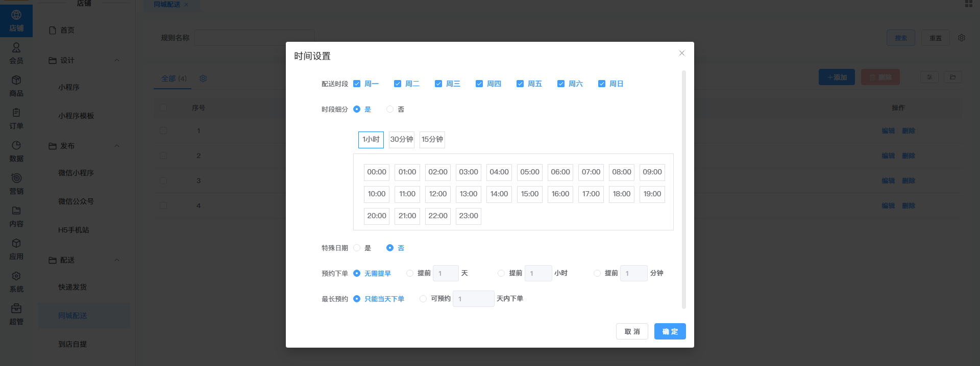980x366 pixels.
Task: Click the column list icon near 删除 button
Action: (929, 77)
